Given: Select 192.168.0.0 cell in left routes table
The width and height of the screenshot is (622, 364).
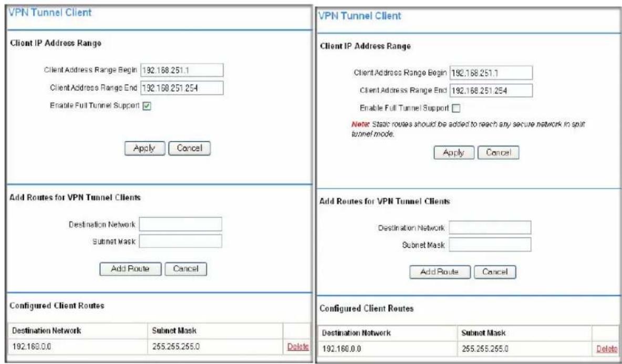Looking at the screenshot, I should point(78,347).
